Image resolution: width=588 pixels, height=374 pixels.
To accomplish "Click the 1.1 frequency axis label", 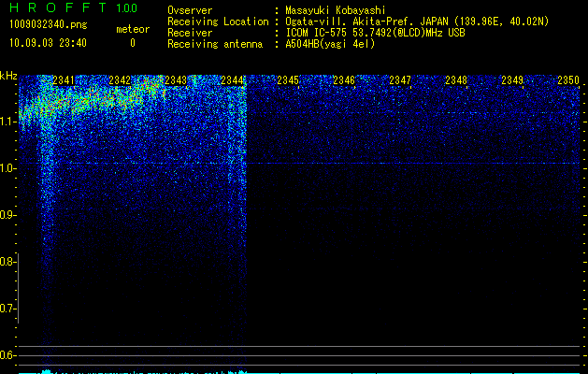I will (x=8, y=122).
